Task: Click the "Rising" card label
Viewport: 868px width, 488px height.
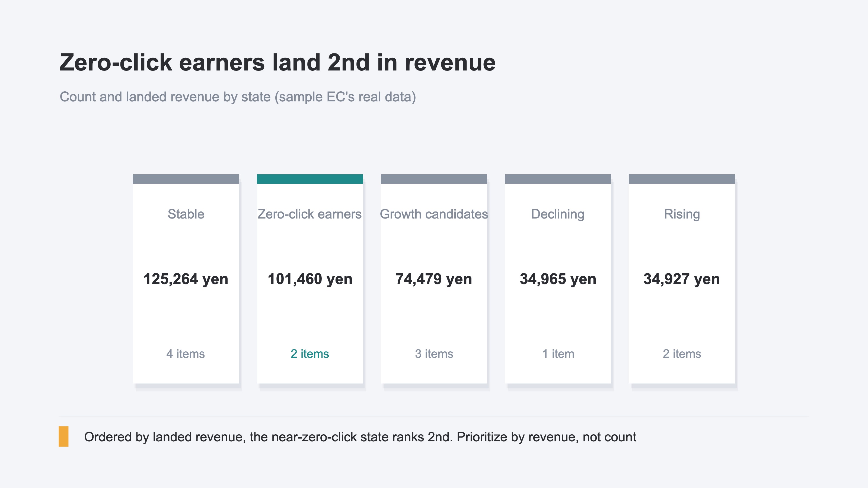Action: tap(682, 214)
